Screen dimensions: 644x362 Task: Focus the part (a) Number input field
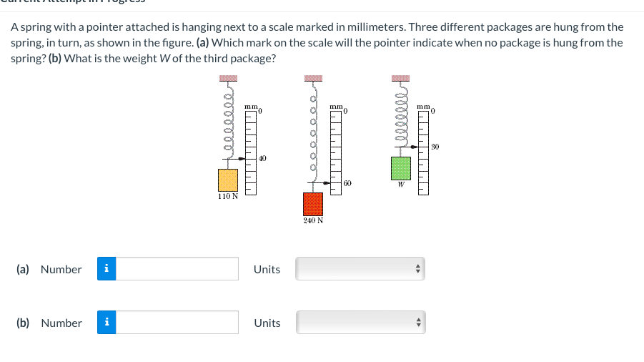177,269
